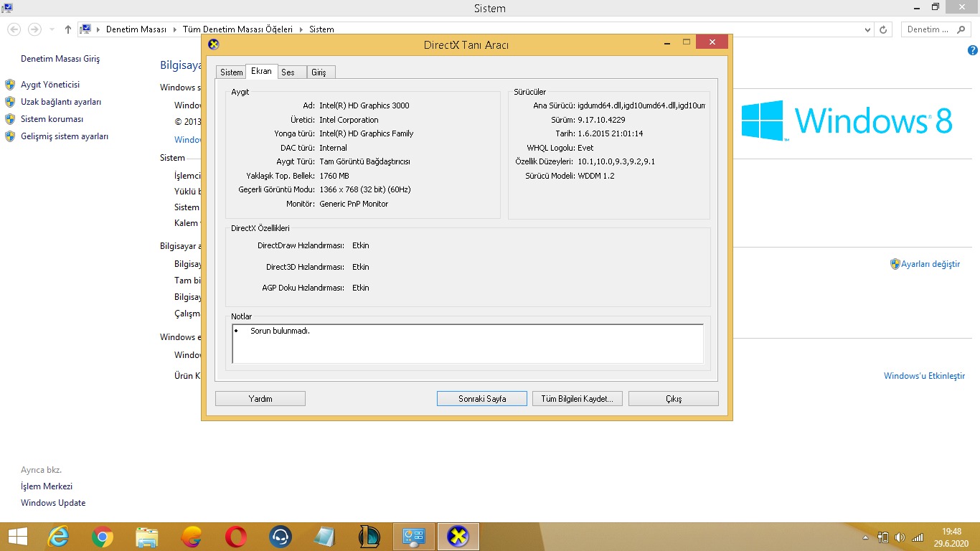
Task: Open the orange swirl app taskbar icon
Action: tap(192, 537)
